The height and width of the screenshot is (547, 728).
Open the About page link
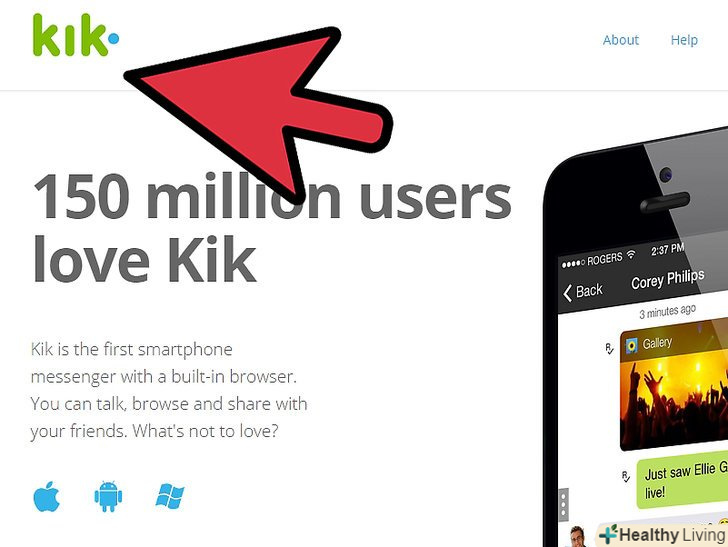click(621, 40)
